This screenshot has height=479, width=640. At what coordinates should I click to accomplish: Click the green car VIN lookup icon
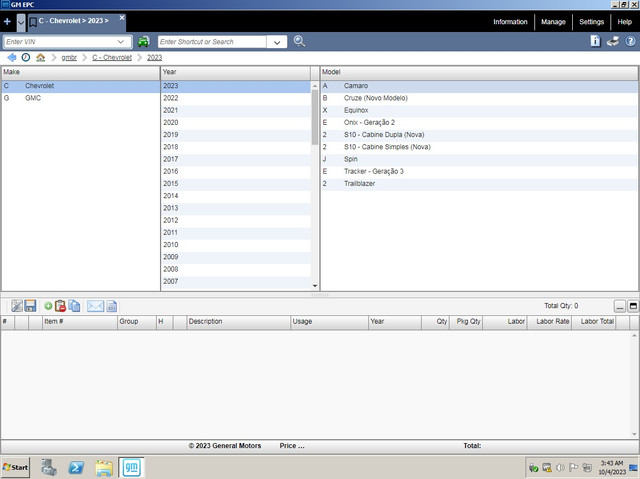pyautogui.click(x=143, y=42)
